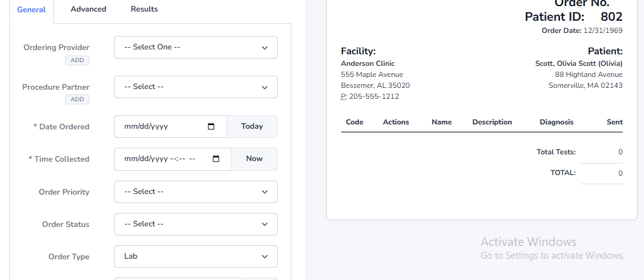Click the Code column header
Viewport: 644px width, 280px height.
pyautogui.click(x=355, y=122)
